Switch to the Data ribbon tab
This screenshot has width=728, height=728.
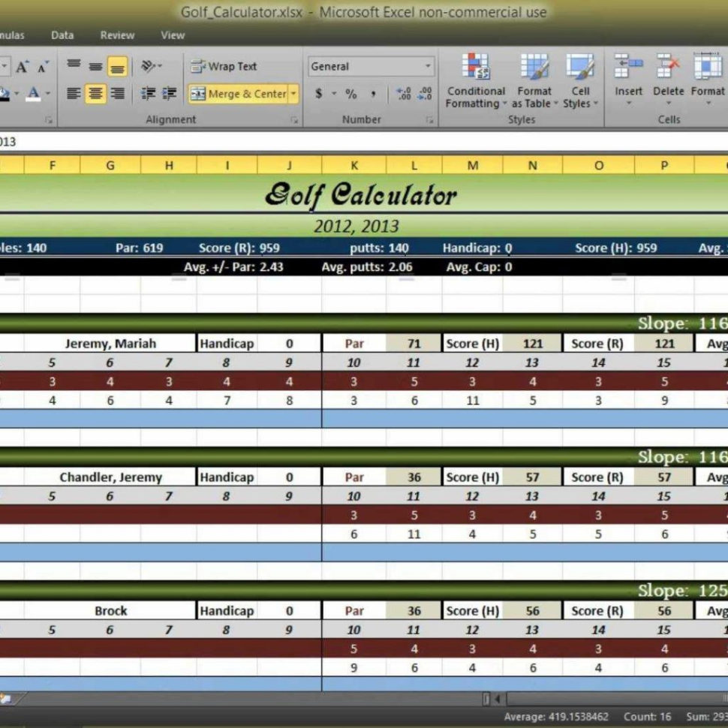pyautogui.click(x=62, y=35)
